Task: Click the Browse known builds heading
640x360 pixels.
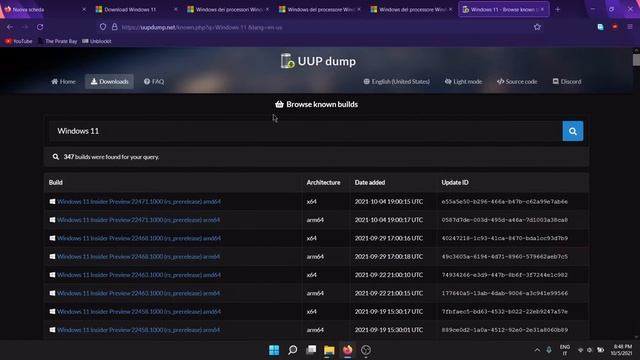Action: pyautogui.click(x=317, y=104)
